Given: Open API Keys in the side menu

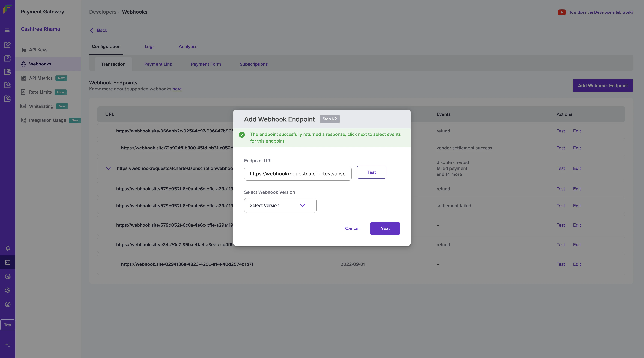Looking at the screenshot, I should (38, 50).
